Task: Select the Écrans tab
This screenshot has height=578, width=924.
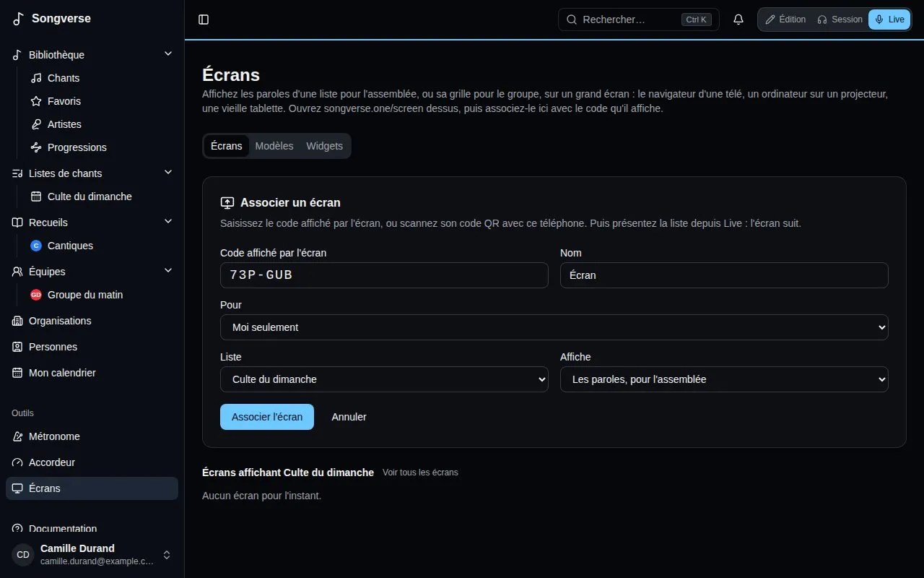Action: click(227, 146)
